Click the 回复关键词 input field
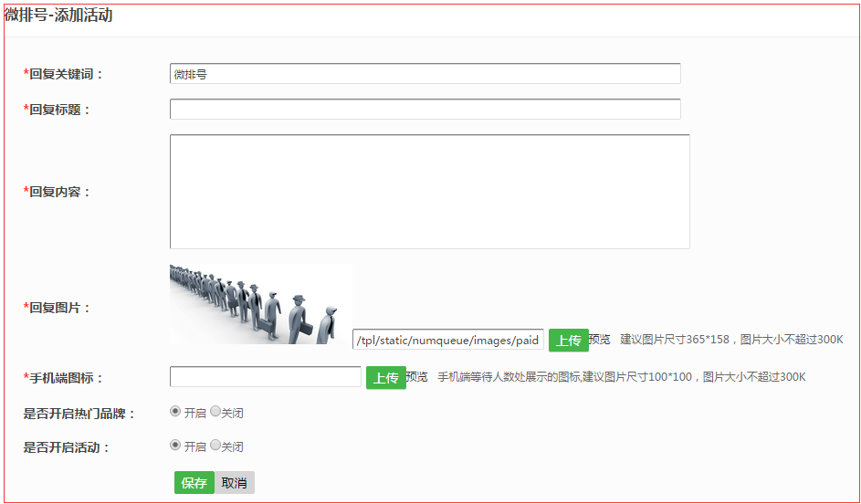The width and height of the screenshot is (861, 504). pyautogui.click(x=425, y=74)
